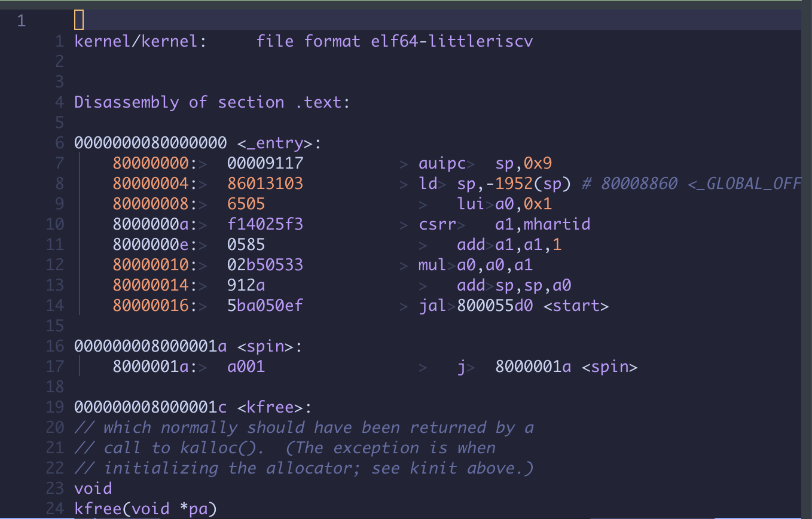Viewport: 812px width, 519px height.
Task: Click 'Disassembly of section .text:' line
Action: point(212,102)
